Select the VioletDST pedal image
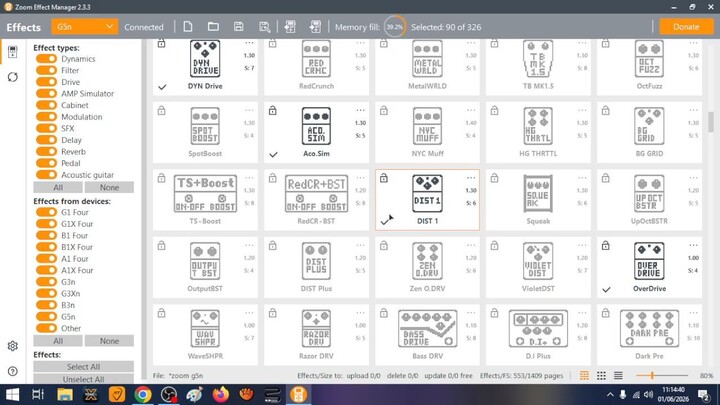The image size is (720, 405). click(x=538, y=261)
